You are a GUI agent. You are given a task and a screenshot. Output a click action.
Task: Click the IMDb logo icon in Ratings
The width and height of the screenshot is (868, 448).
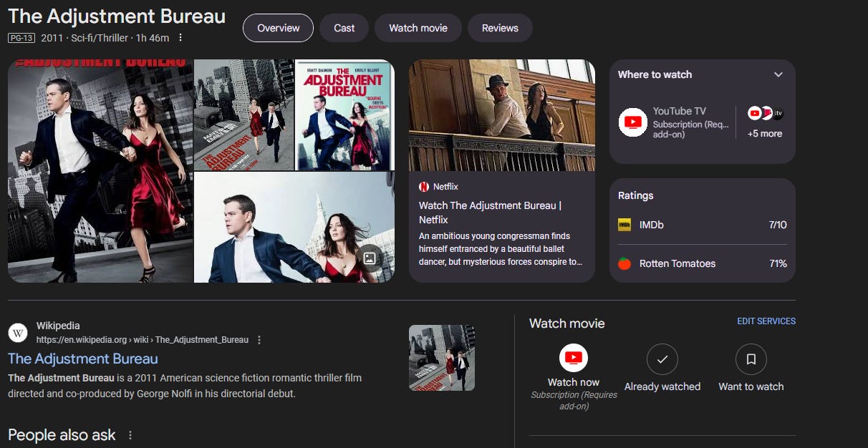tap(625, 225)
